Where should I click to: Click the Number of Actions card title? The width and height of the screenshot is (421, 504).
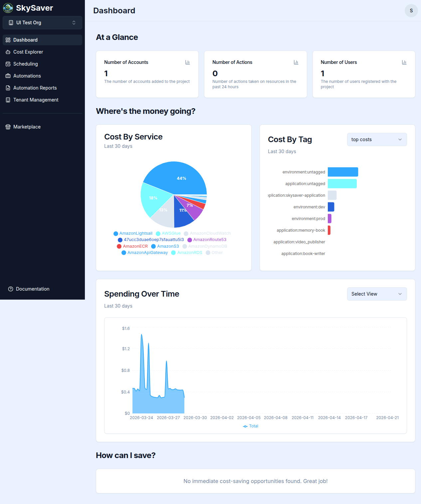(x=232, y=62)
